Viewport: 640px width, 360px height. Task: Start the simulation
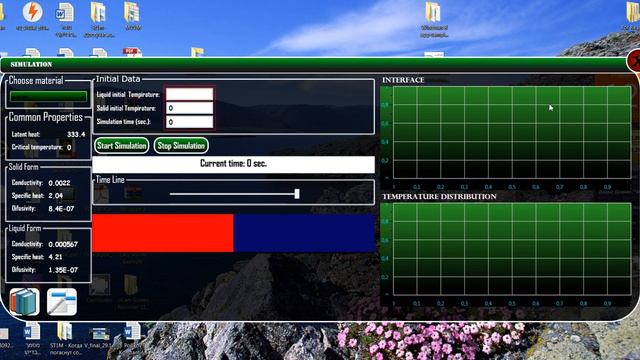click(122, 146)
